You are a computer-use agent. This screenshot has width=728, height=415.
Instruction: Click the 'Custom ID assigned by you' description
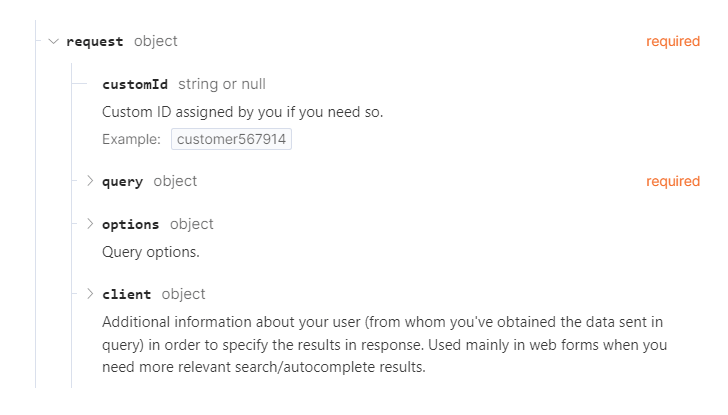243,112
